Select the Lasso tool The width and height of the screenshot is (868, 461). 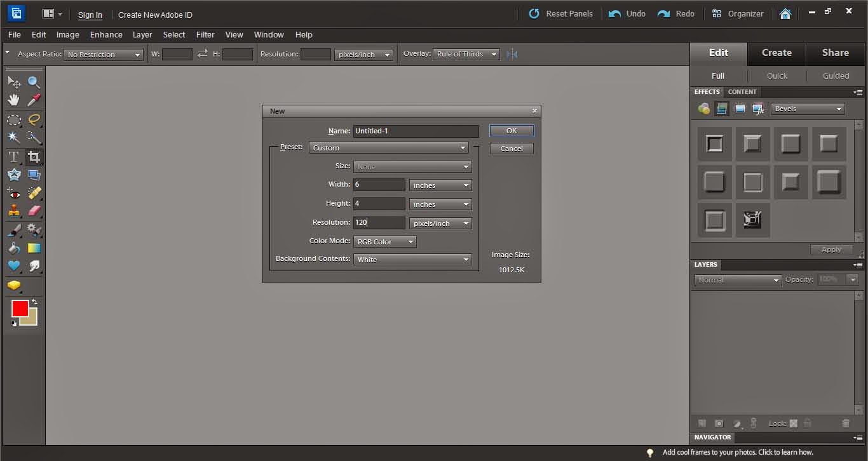click(34, 119)
